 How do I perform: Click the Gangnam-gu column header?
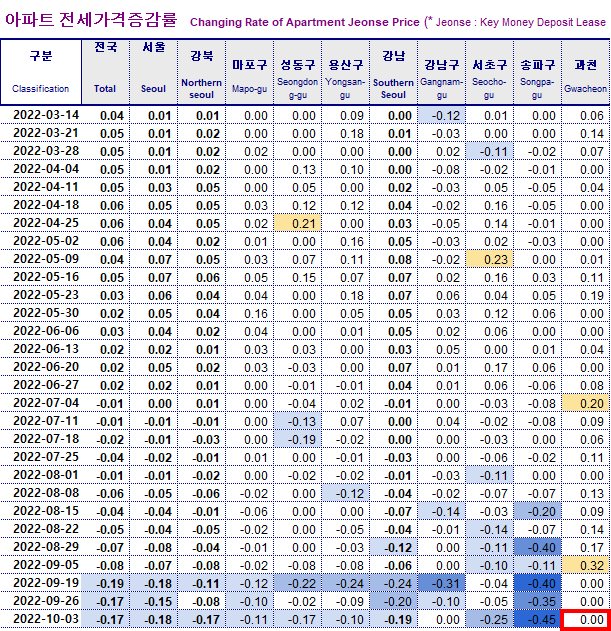(x=442, y=72)
